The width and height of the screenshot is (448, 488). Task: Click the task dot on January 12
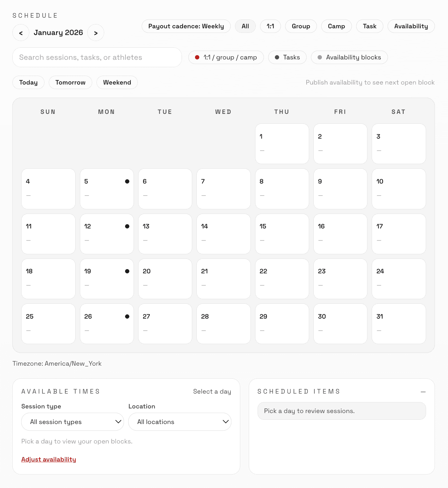[127, 226]
